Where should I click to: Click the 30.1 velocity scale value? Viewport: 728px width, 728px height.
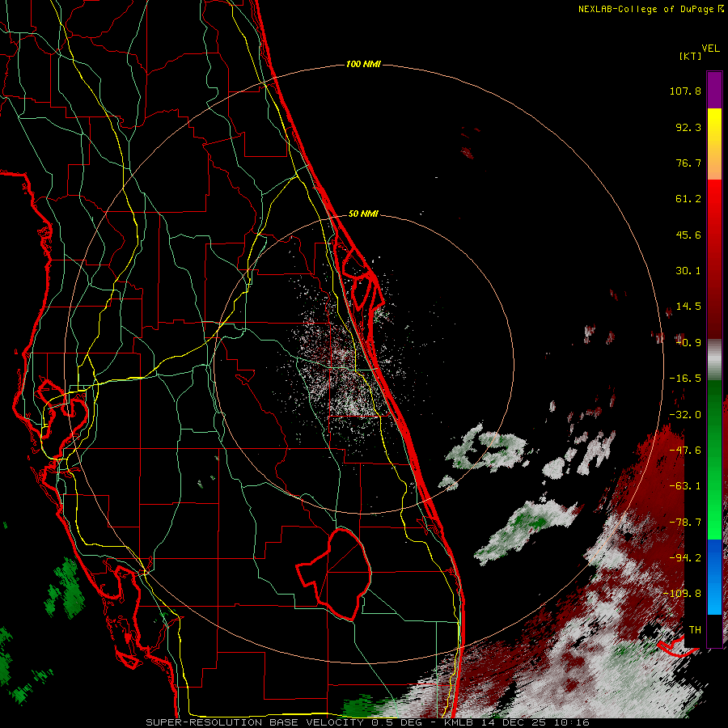pyautogui.click(x=688, y=271)
